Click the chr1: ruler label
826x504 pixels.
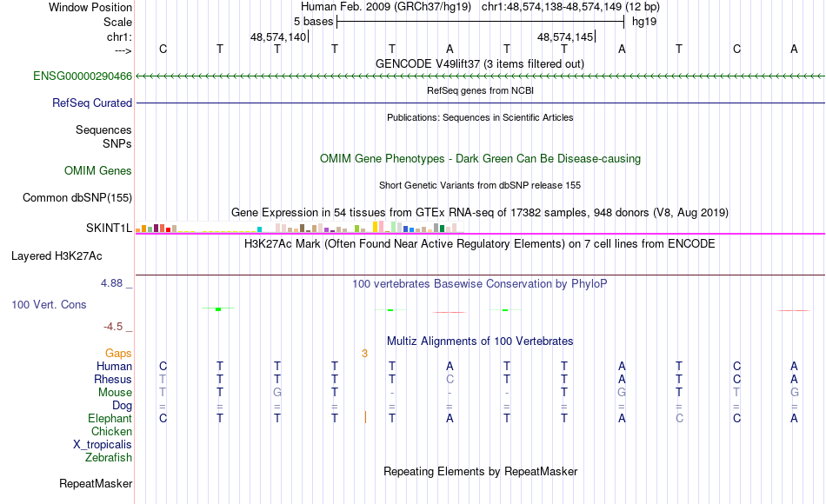point(119,36)
